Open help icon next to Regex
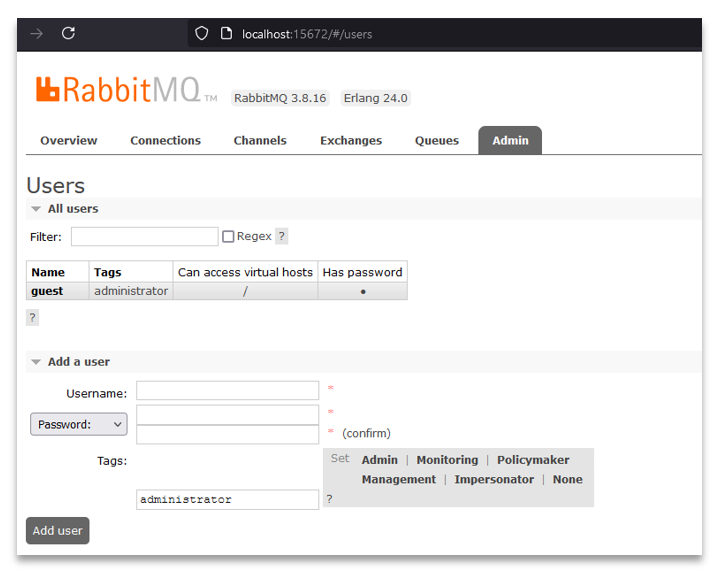The width and height of the screenshot is (725, 582). click(x=282, y=236)
